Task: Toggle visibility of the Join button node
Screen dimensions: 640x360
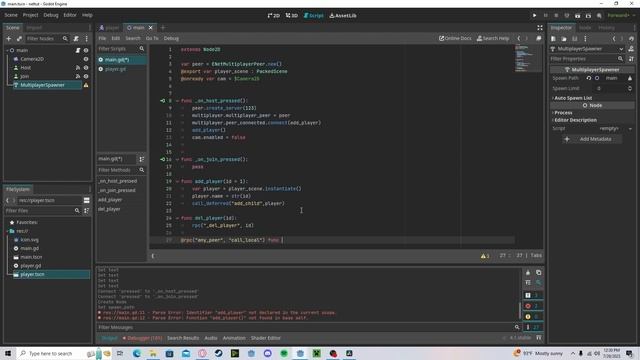Action: coord(86,76)
